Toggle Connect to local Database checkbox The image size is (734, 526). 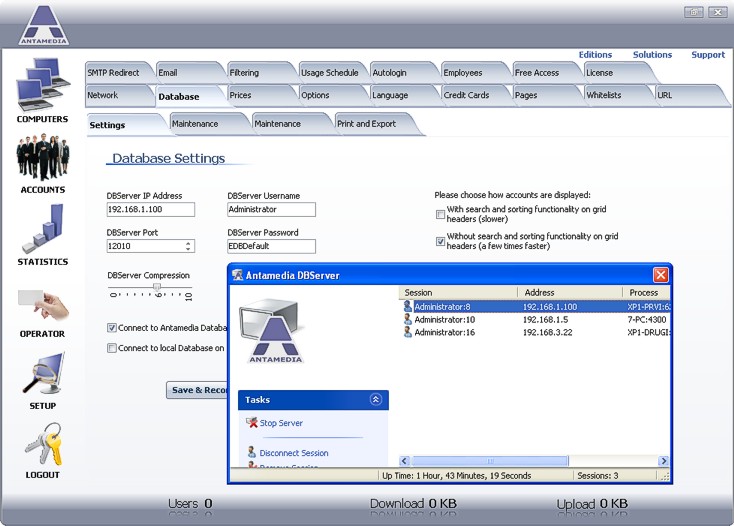[112, 348]
